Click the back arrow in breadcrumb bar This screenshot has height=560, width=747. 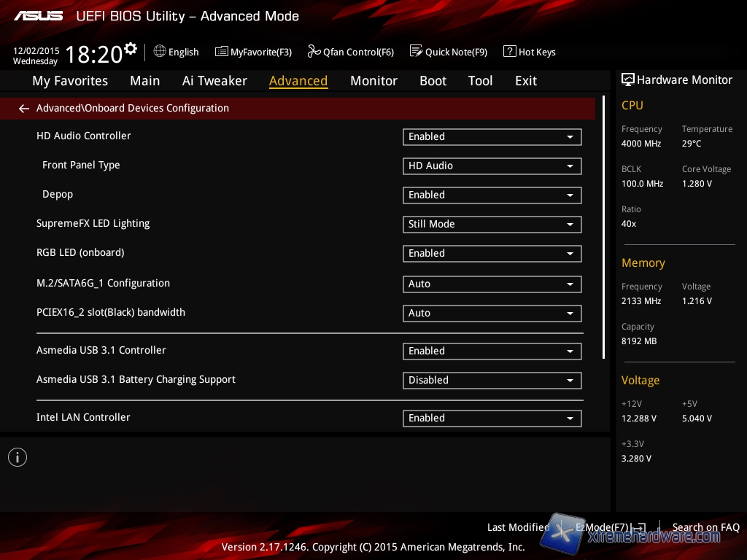[x=24, y=109]
